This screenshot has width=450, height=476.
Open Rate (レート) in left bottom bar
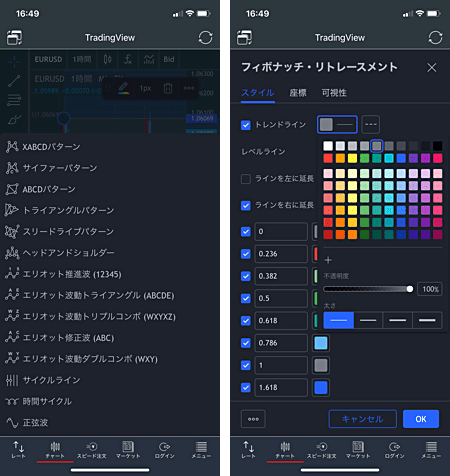click(18, 450)
